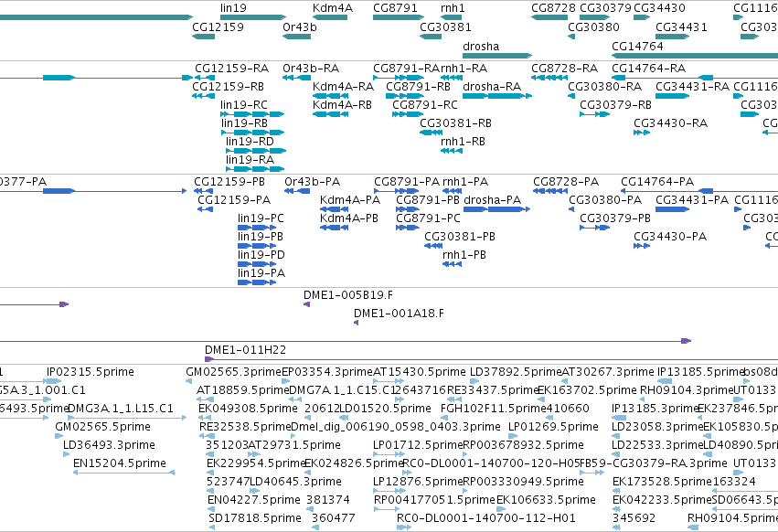Screen dimensions: 778x532
Task: Open transcript rnh1-RA
Action: click(464, 68)
